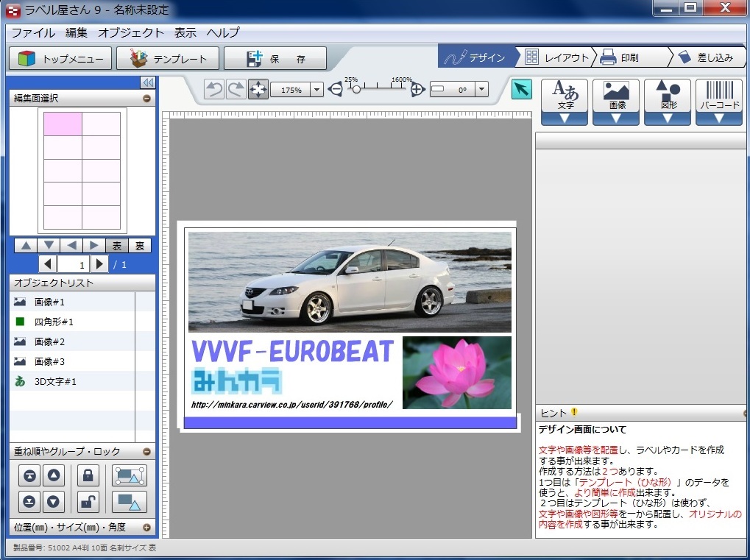This screenshot has width=750, height=560.
Task: Click the VVVF-EUROBEAT 3D text object
Action: 292,352
